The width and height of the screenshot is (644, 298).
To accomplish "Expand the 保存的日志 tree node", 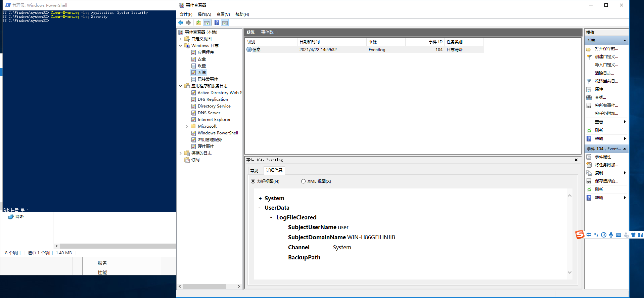I will pyautogui.click(x=181, y=153).
